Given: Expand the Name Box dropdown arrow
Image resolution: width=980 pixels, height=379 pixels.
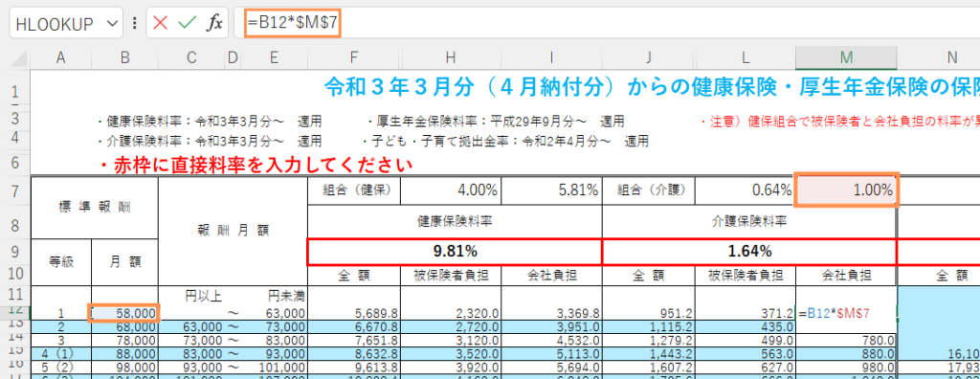Looking at the screenshot, I should (x=112, y=24).
